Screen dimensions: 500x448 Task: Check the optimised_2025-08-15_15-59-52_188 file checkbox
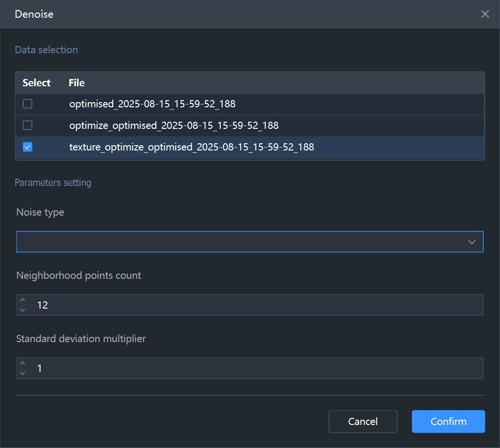(x=27, y=103)
